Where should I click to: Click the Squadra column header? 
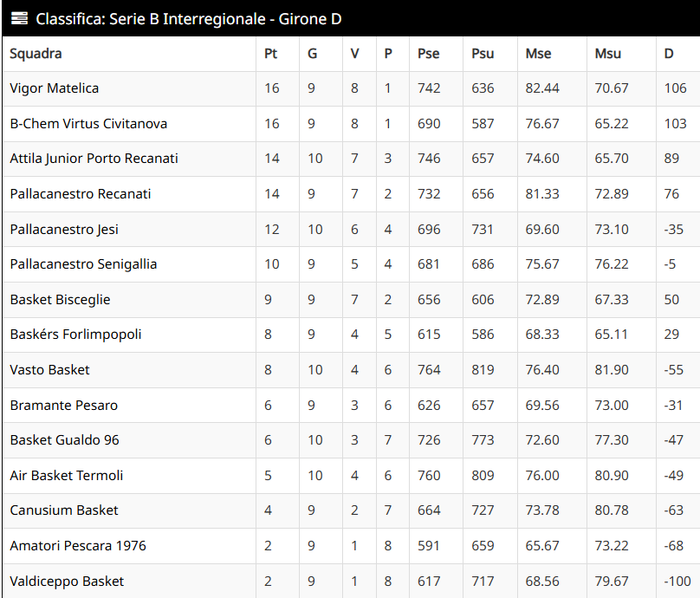point(36,54)
